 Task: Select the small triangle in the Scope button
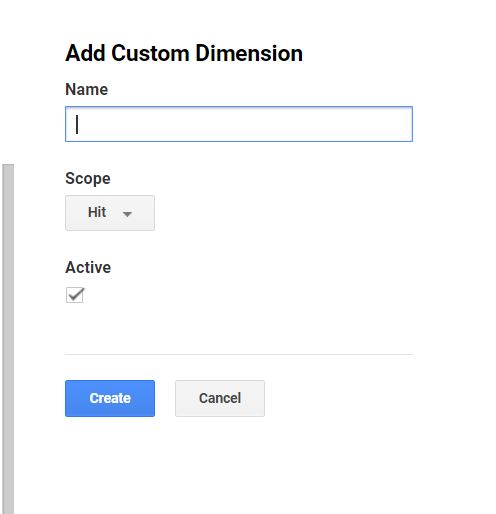(127, 214)
